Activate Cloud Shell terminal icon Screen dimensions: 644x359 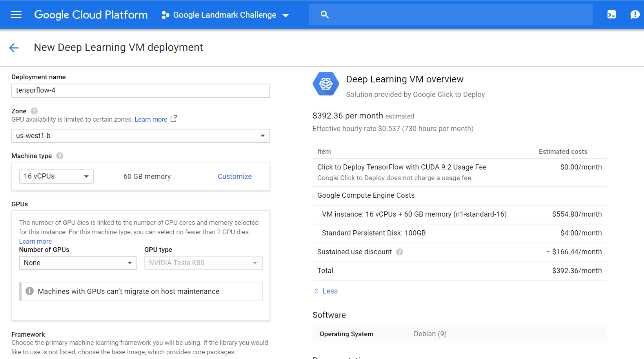point(611,15)
